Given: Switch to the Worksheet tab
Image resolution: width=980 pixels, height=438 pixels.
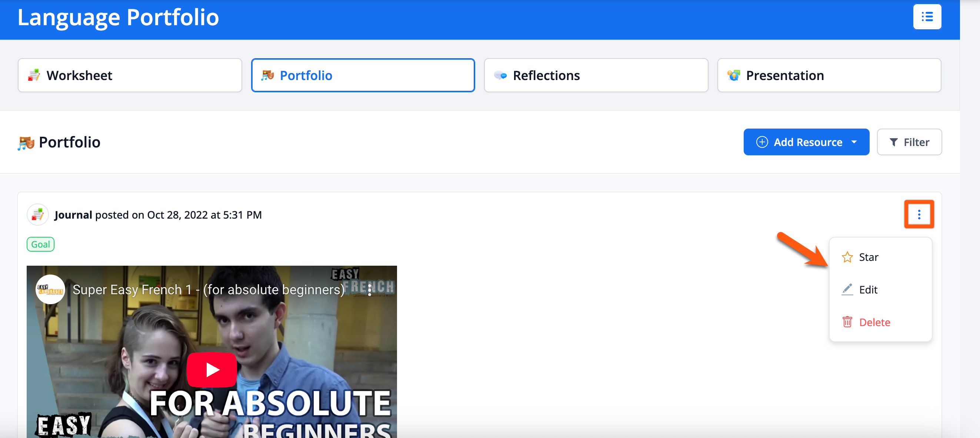Looking at the screenshot, I should tap(130, 75).
